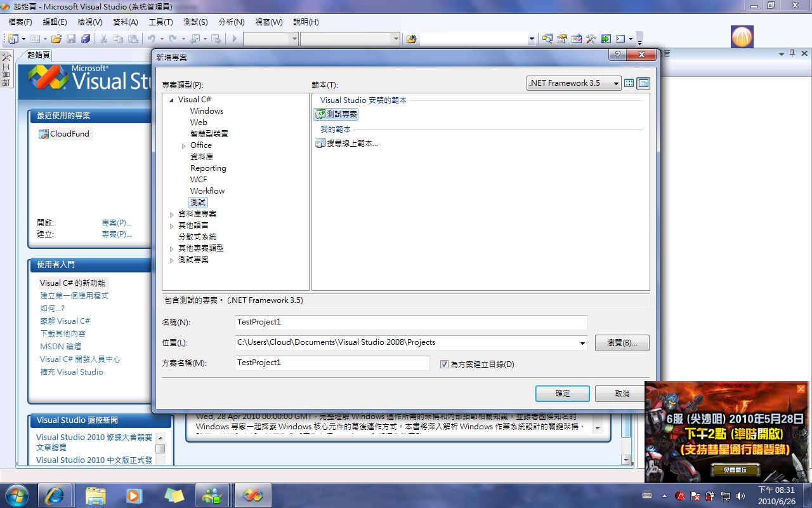Click the Windows Start button

click(x=16, y=495)
